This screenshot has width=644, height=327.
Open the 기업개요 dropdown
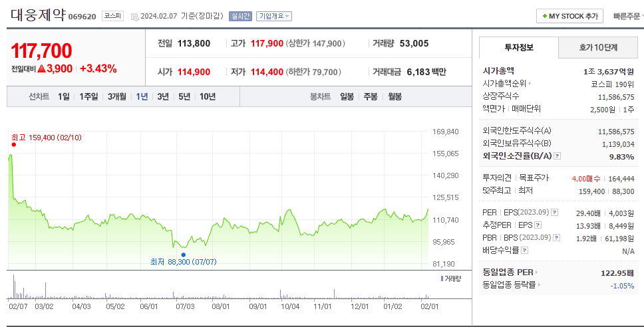coord(274,17)
